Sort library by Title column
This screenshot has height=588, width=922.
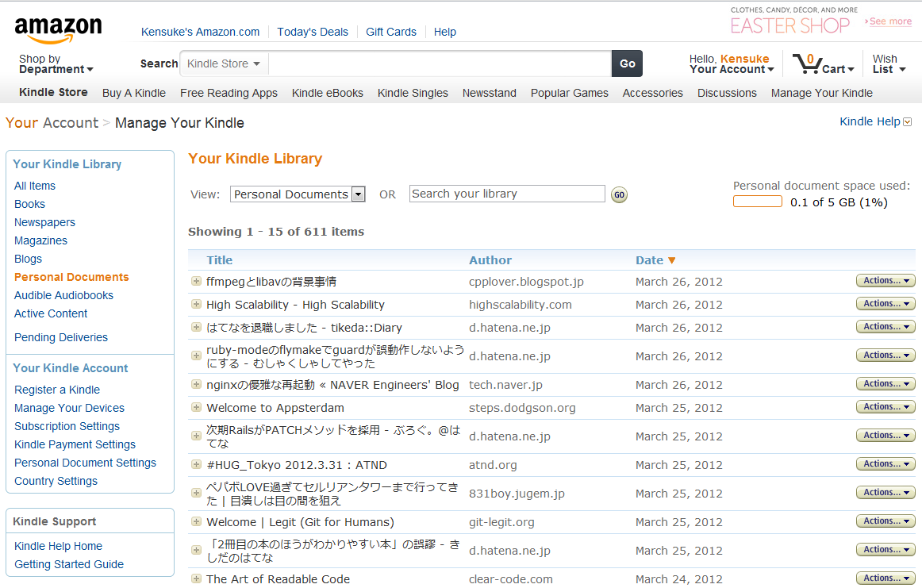[219, 260]
